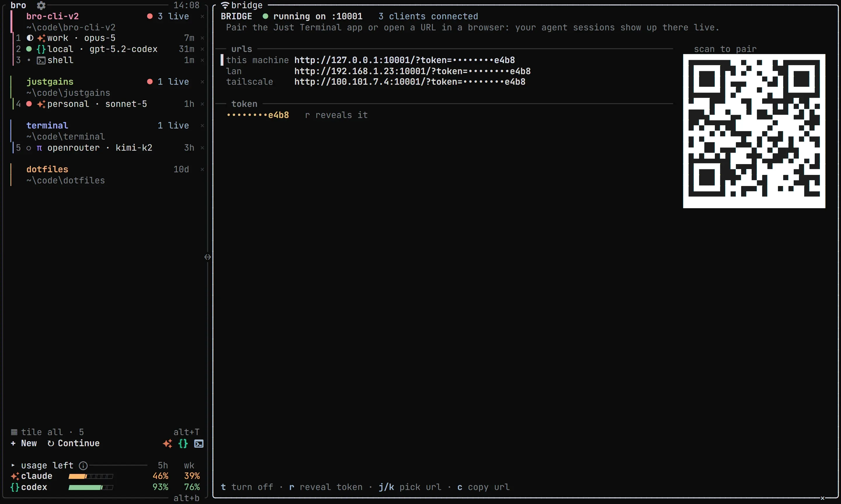The height and width of the screenshot is (504, 841).
Task: Click the sidebar resize handle arrow icon
Action: (x=208, y=257)
